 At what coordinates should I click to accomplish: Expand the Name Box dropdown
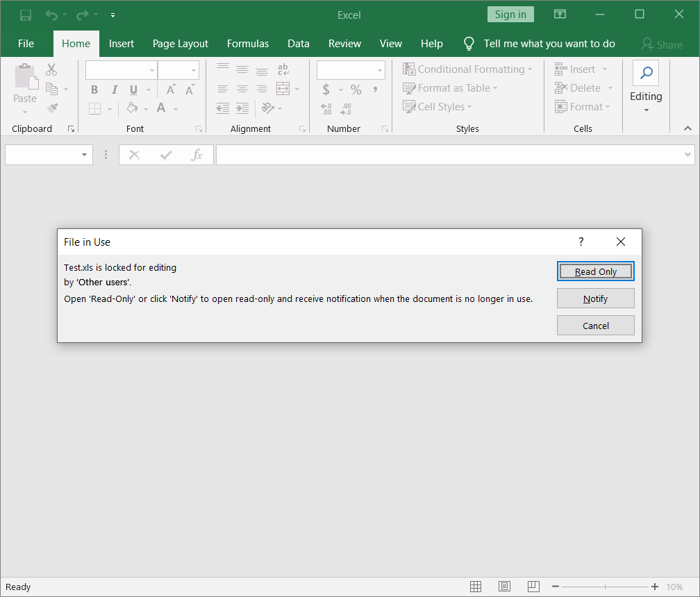coord(85,155)
